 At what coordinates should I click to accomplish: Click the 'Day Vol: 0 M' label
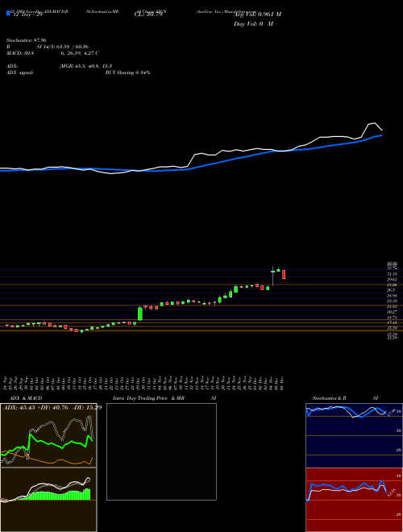pyautogui.click(x=253, y=24)
